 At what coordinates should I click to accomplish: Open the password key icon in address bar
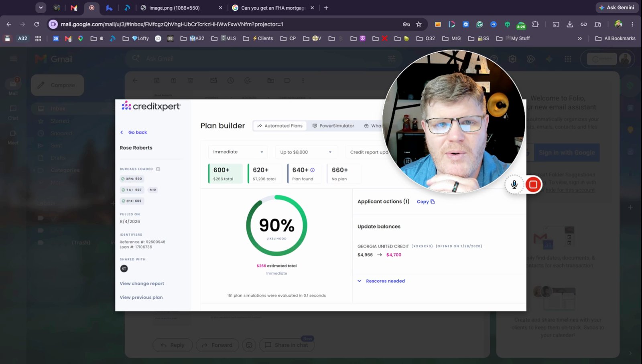tap(406, 24)
